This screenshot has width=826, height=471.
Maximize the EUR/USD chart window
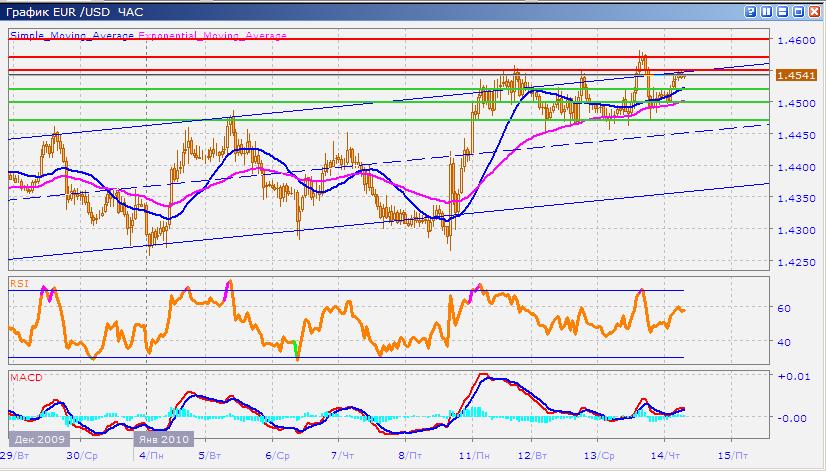click(x=799, y=12)
